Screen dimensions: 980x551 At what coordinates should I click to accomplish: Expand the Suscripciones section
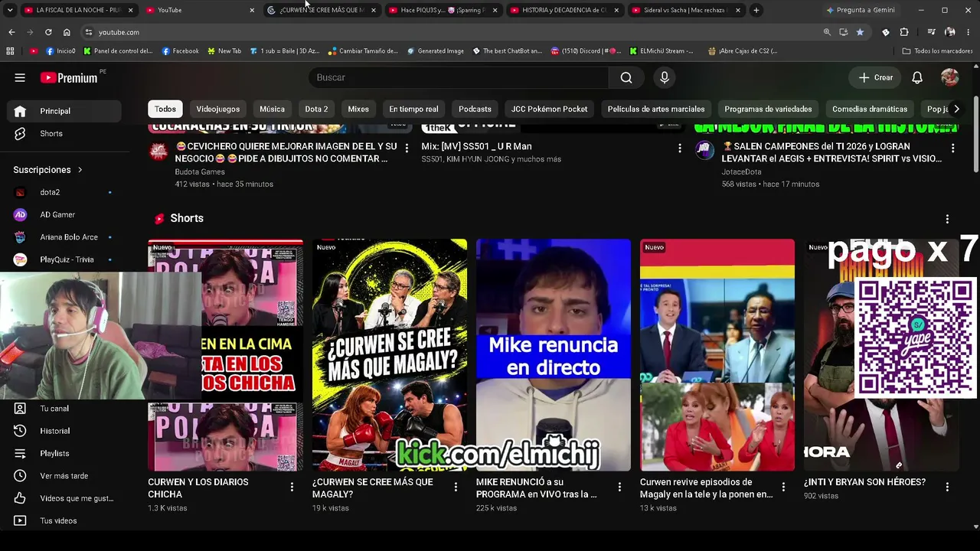[47, 170]
